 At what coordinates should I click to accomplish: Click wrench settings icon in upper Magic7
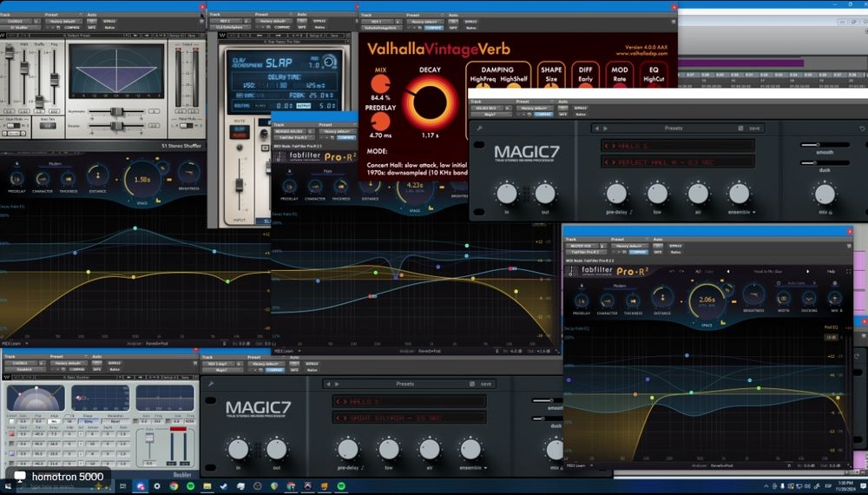coord(479,128)
